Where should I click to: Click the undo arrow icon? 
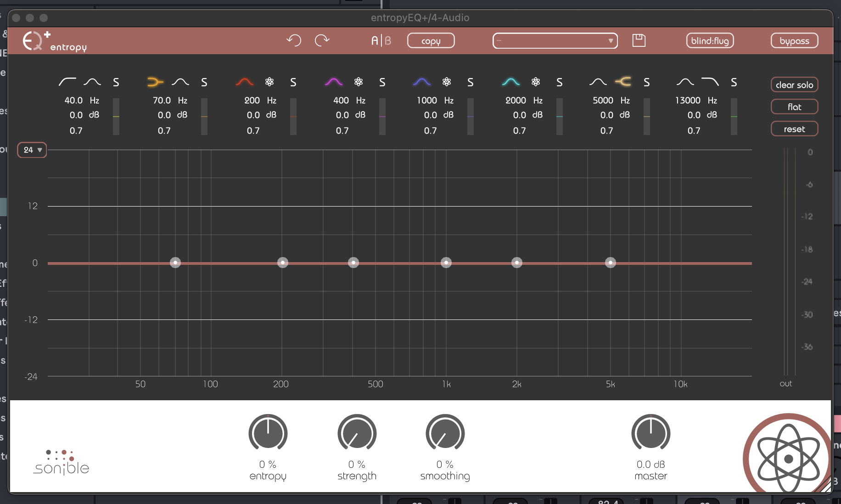tap(294, 40)
